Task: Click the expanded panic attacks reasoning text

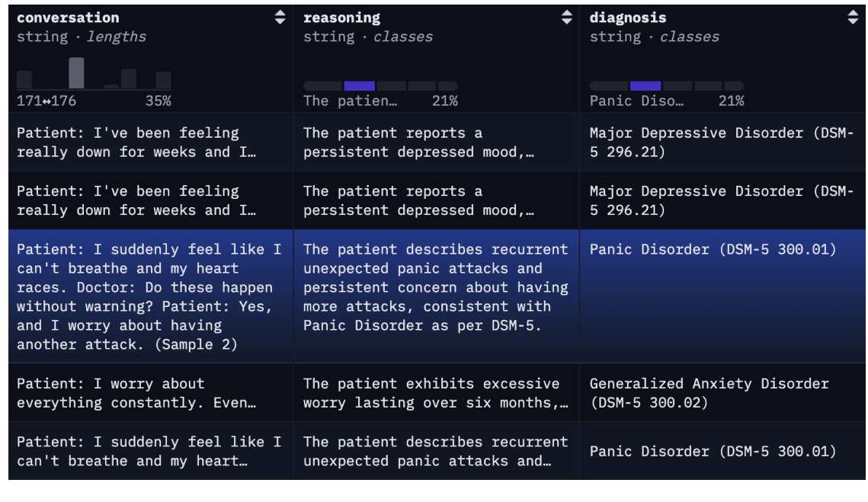Action: click(x=435, y=287)
